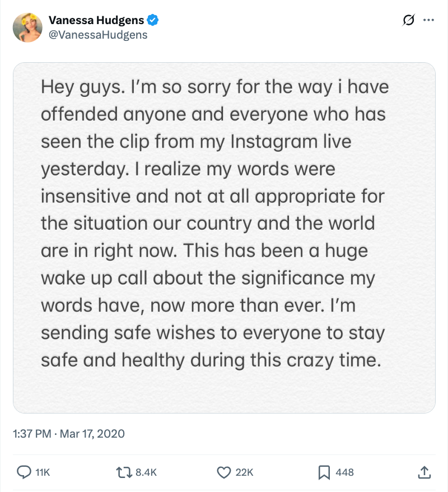The image size is (448, 492).
Task: Click the reply speech bubble icon
Action: click(25, 472)
